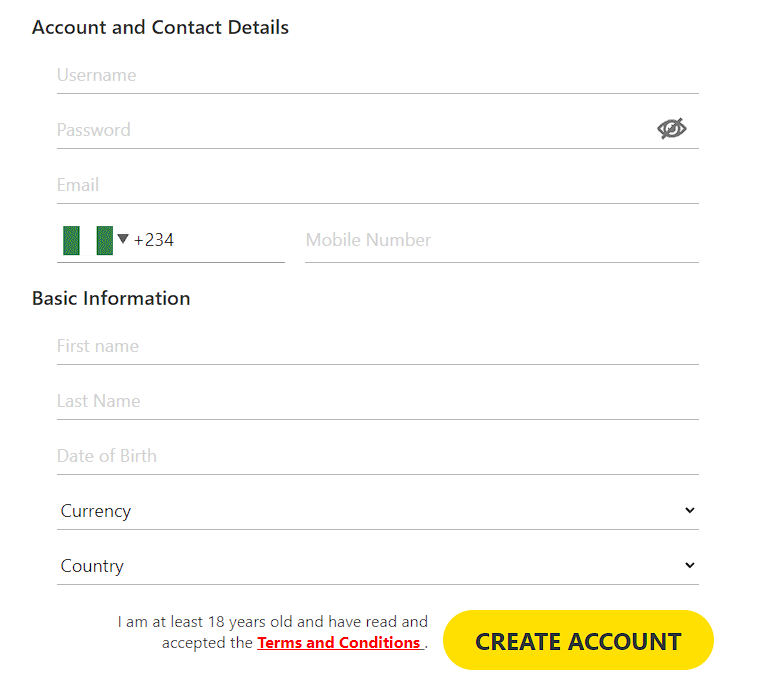Toggle password visibility with the eye icon
This screenshot has height=695, width=761.
[671, 128]
